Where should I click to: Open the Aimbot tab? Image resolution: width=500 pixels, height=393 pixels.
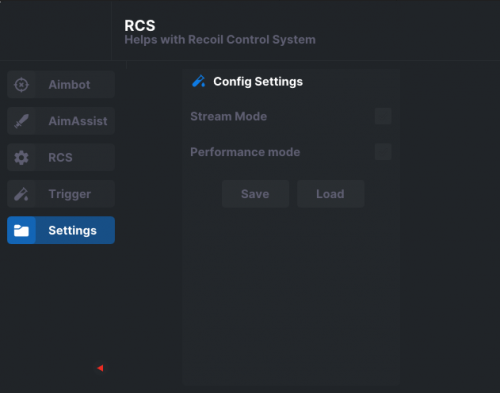[61, 85]
